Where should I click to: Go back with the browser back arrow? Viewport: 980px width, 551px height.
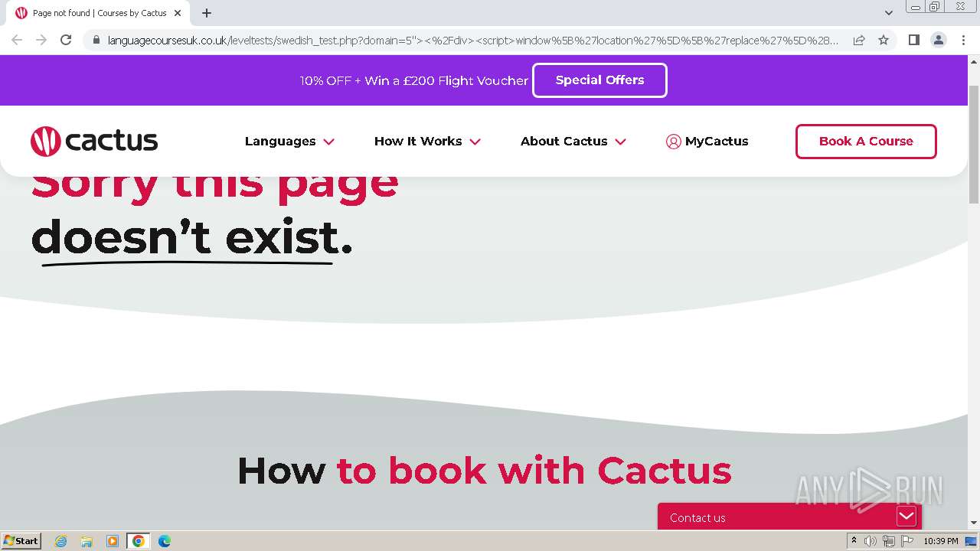tap(17, 40)
